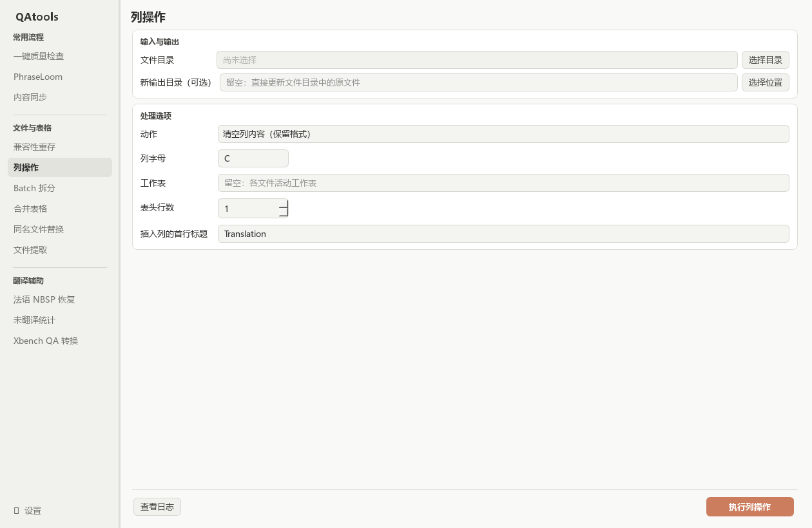The height and width of the screenshot is (528, 812).
Task: Go to 文件提取 in the sidebar
Action: pyautogui.click(x=60, y=250)
